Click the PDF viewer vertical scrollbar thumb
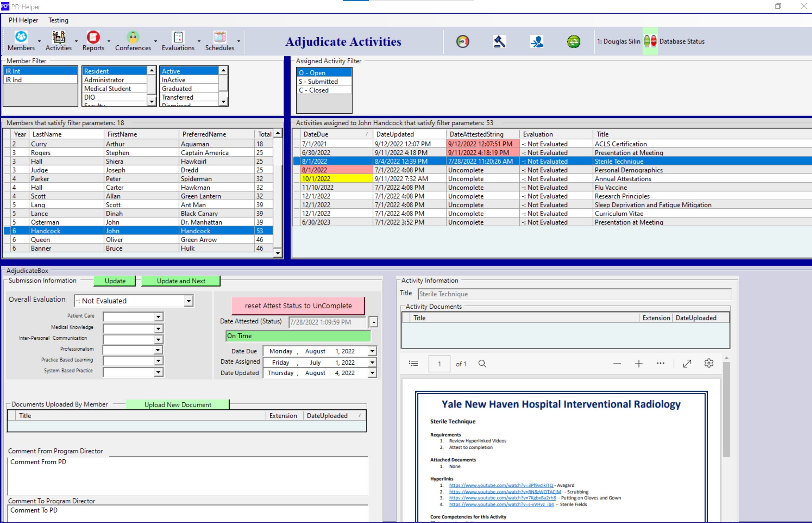The image size is (812, 523). pos(726,409)
